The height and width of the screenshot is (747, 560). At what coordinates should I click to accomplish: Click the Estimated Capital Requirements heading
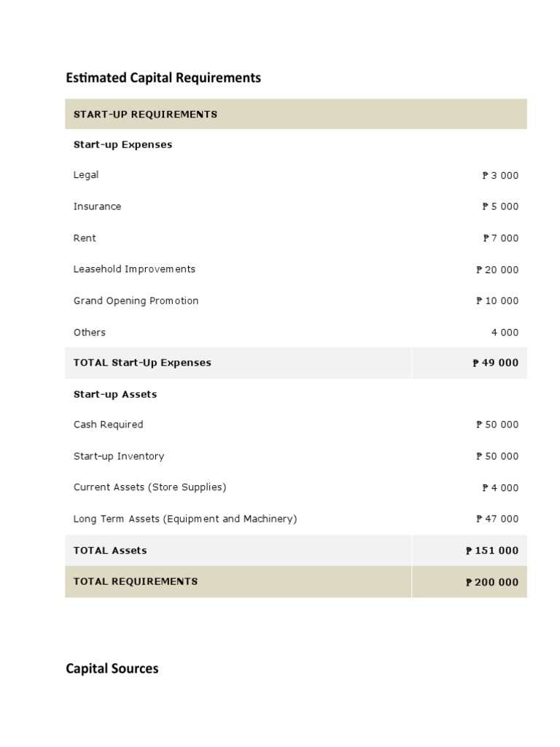[163, 78]
